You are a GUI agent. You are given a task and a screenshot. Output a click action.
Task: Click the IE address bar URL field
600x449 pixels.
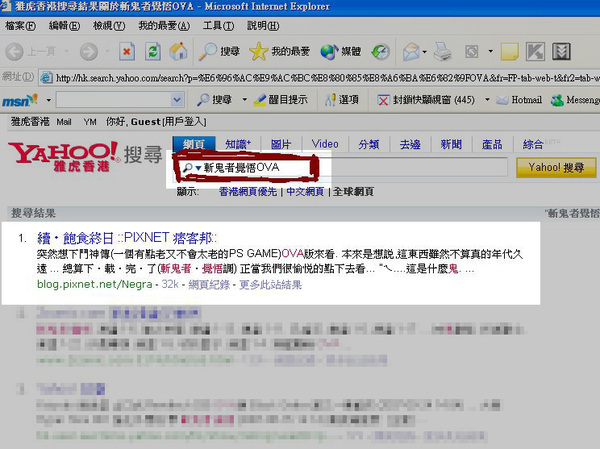click(x=320, y=78)
